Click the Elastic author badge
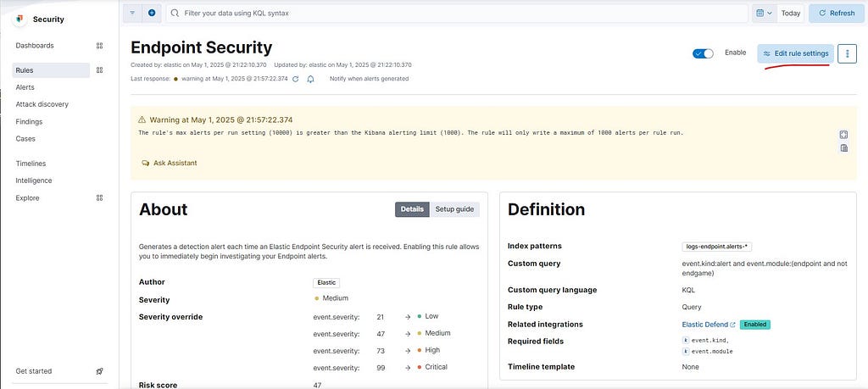Image resolution: width=868 pixels, height=389 pixels. (x=326, y=282)
